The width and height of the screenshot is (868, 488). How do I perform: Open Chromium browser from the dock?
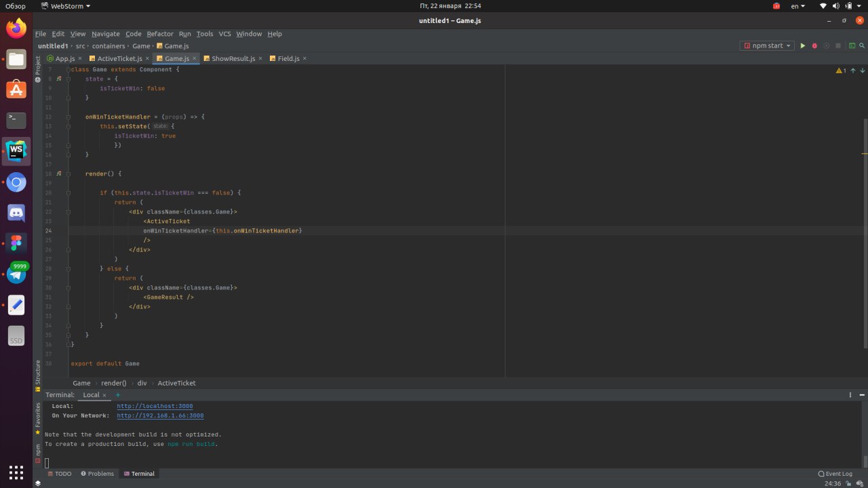(16, 182)
